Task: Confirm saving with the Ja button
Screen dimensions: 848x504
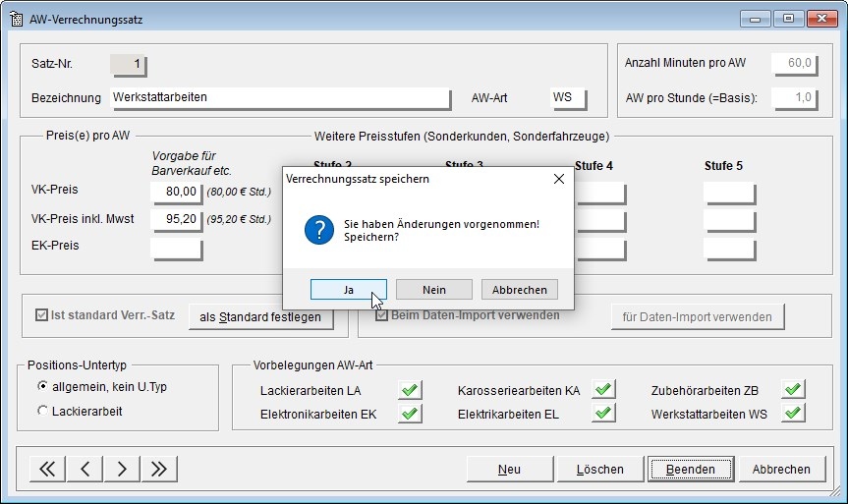Action: pos(348,289)
